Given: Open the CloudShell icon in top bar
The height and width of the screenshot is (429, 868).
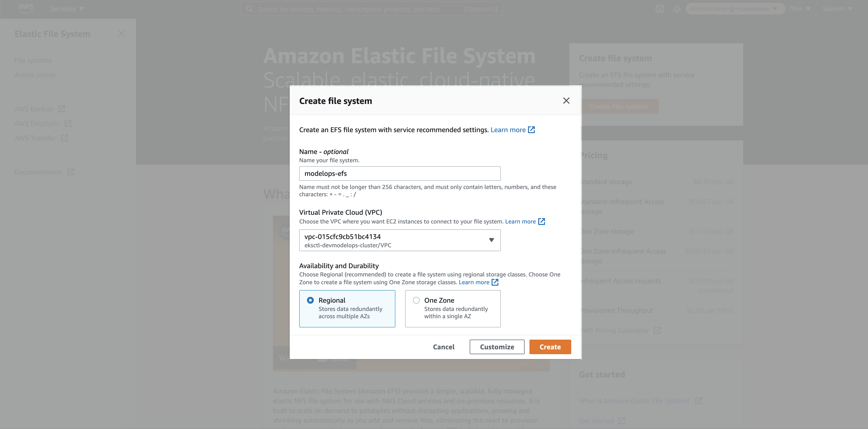Looking at the screenshot, I should click(x=659, y=9).
